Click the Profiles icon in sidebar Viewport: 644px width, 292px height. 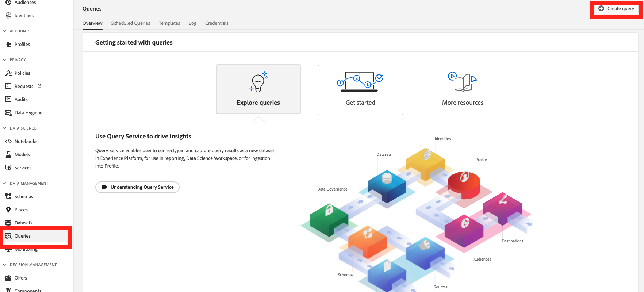pyautogui.click(x=8, y=44)
